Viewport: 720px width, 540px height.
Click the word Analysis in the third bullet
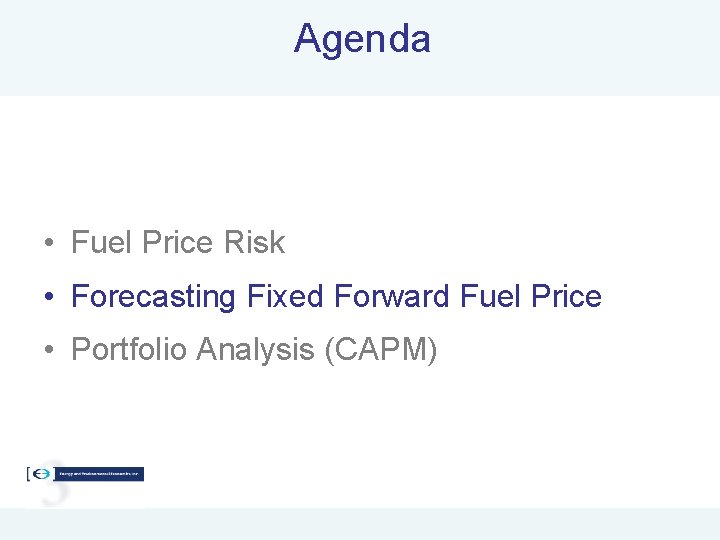255,350
